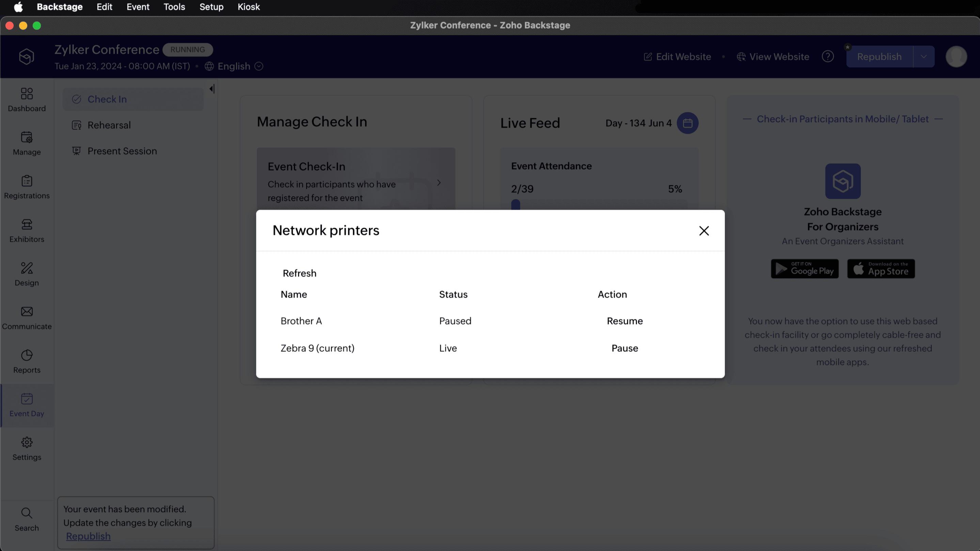
Task: Select Rehearsal in the side panel
Action: 109,125
